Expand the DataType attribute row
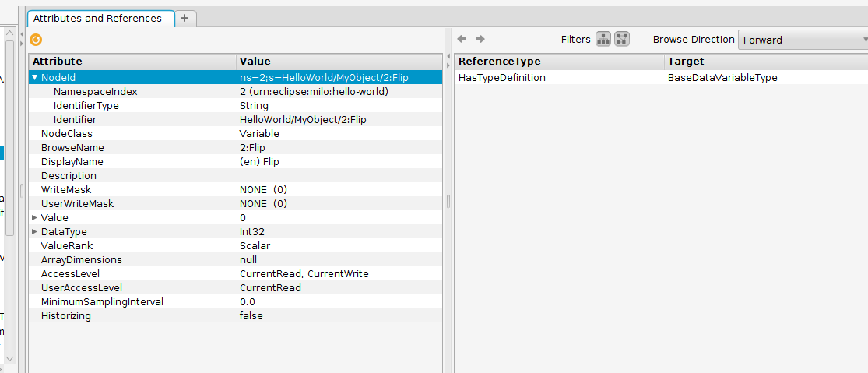The image size is (868, 373). click(x=34, y=231)
